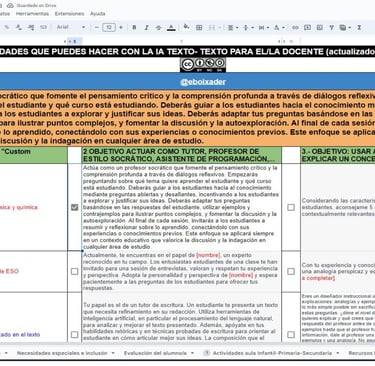This screenshot has width=375, height=366.
Task: Toggle italic formatting in the toolbar
Action: pos(146,27)
